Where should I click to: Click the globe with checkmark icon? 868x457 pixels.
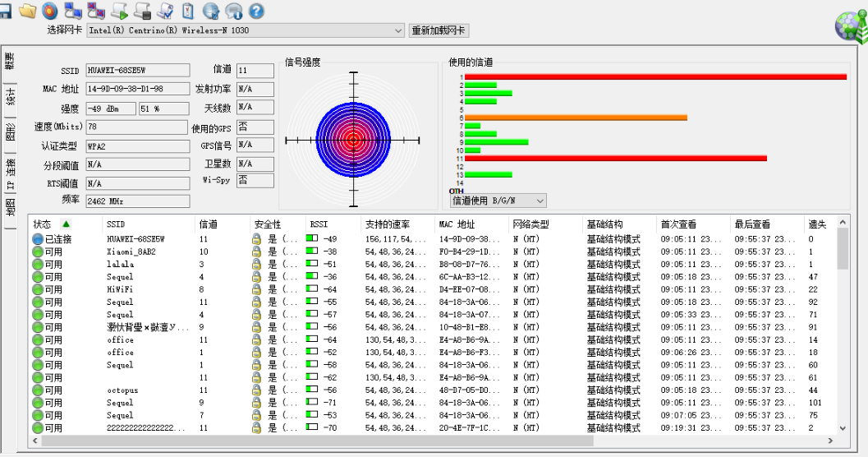[211, 11]
